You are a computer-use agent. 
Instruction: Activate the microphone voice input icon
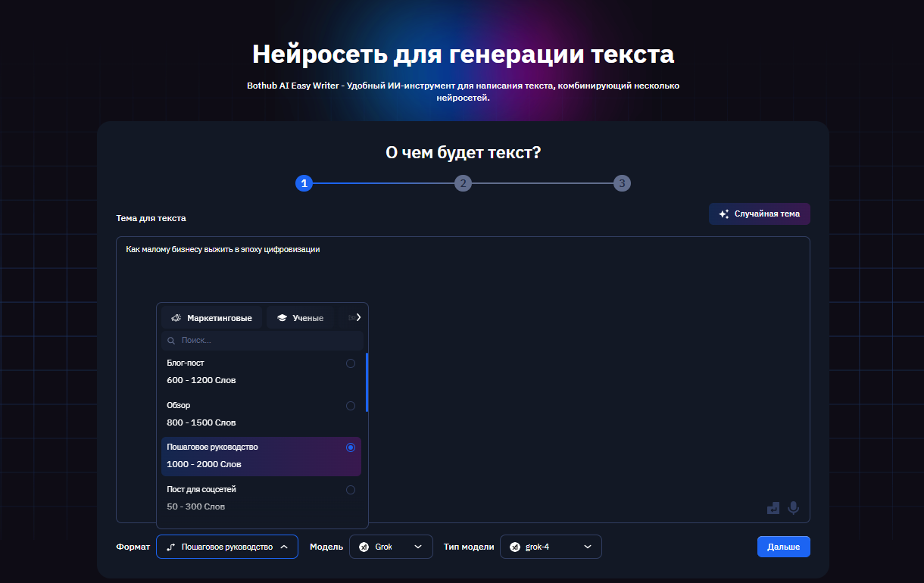(x=793, y=507)
